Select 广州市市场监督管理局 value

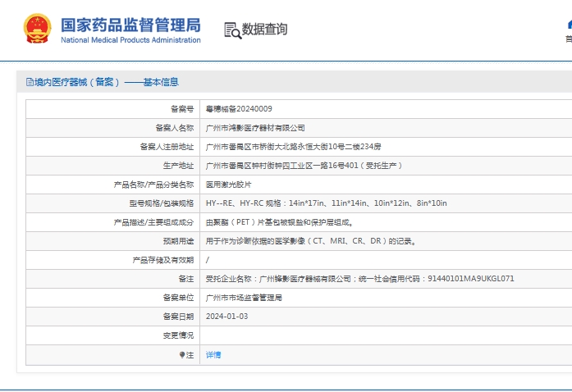tap(244, 298)
